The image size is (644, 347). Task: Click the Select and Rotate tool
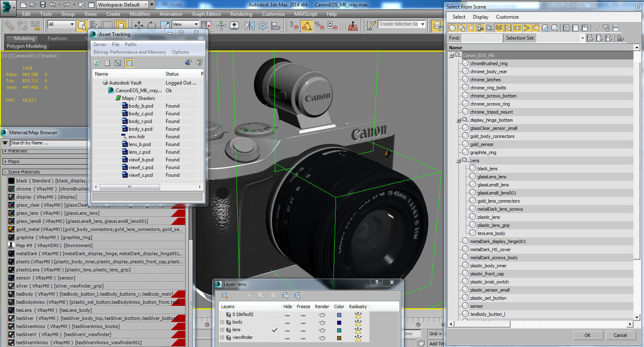pos(152,25)
